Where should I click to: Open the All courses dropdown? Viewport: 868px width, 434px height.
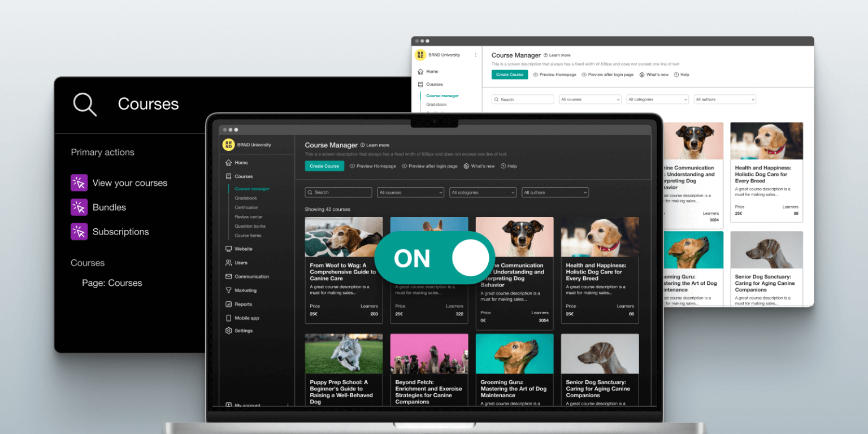pyautogui.click(x=410, y=192)
